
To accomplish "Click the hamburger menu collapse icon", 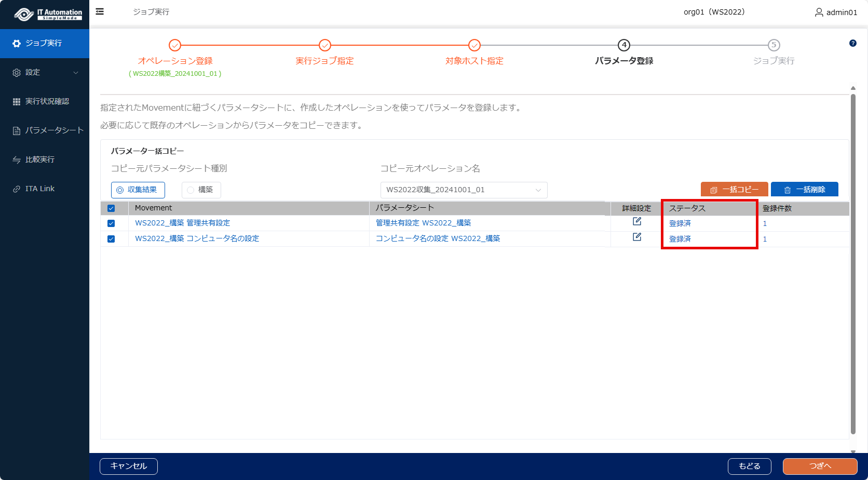I will pos(100,11).
